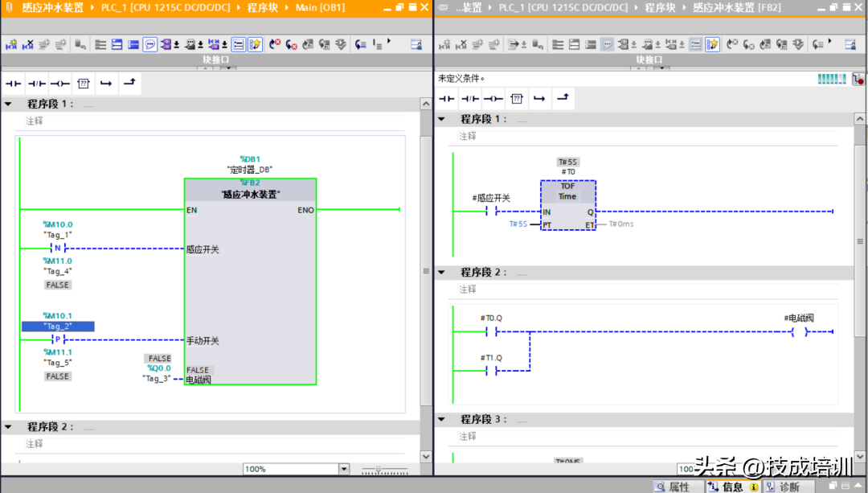This screenshot has height=493, width=868.
Task: Toggle network comments with the speech bubble icon
Action: (150, 44)
